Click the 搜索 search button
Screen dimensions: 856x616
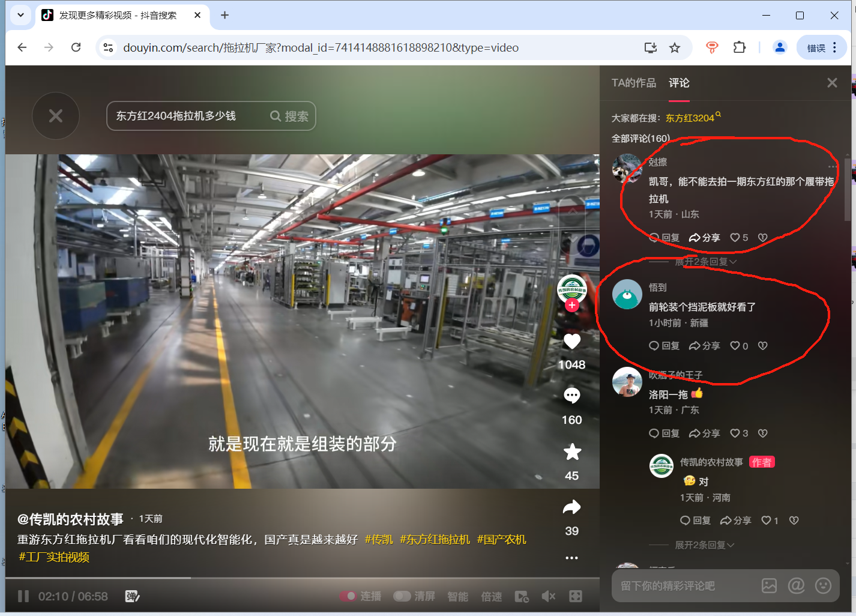pyautogui.click(x=289, y=116)
